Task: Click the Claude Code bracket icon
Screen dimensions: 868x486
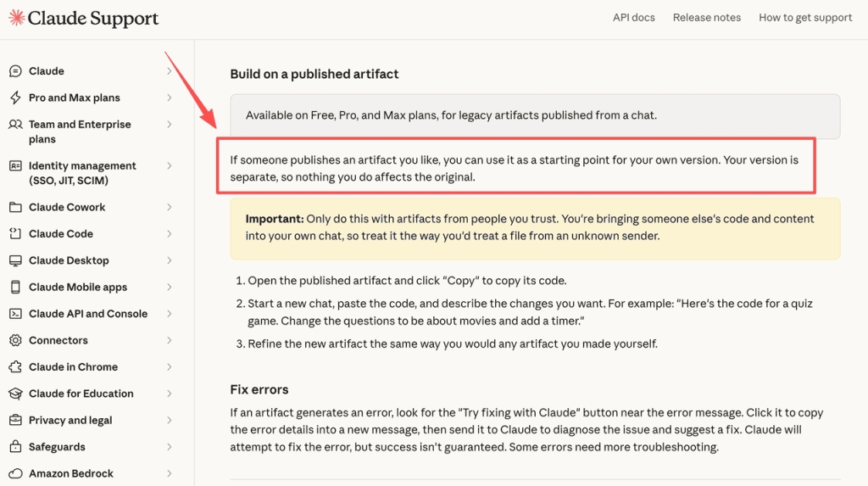Action: [15, 234]
